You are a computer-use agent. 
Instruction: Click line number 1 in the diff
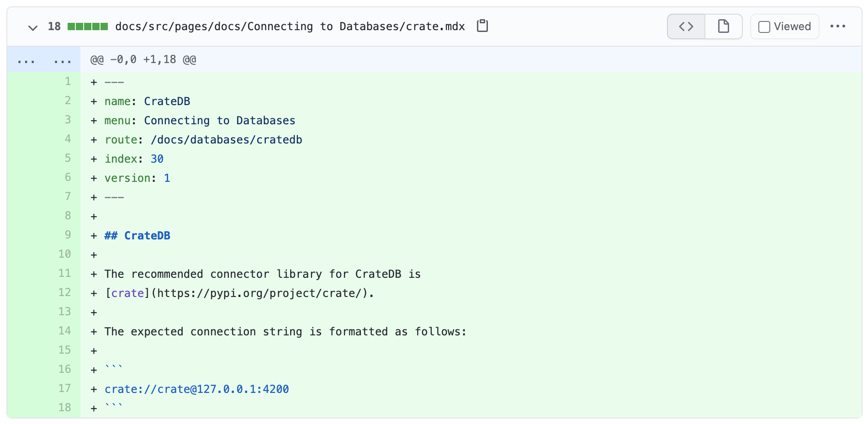point(68,82)
